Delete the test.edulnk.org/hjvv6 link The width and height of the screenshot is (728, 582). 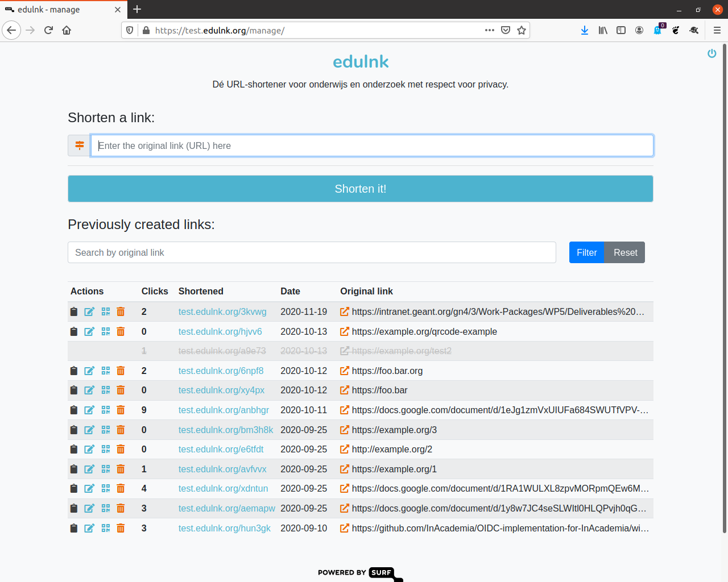[121, 331]
